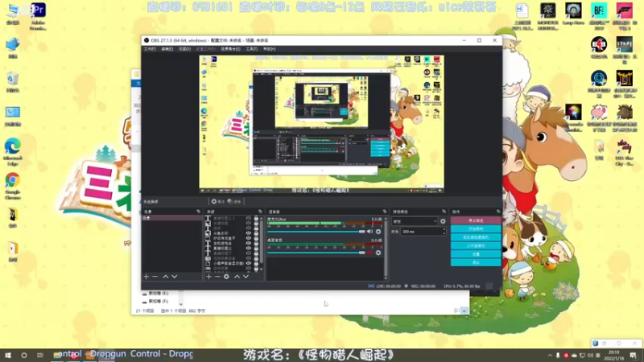Add a new source with the plus icon
The height and width of the screenshot is (362, 644).
208,277
